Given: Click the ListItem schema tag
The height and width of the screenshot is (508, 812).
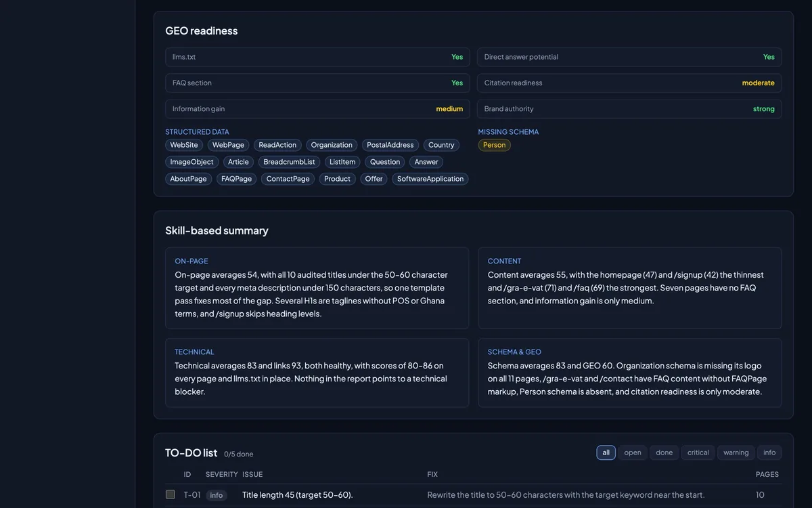Looking at the screenshot, I should (342, 162).
